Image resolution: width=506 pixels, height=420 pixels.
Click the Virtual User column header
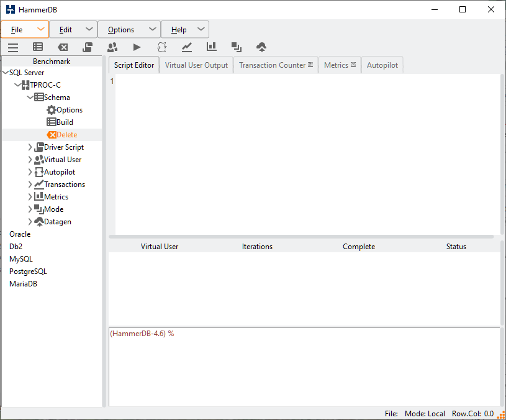click(160, 247)
